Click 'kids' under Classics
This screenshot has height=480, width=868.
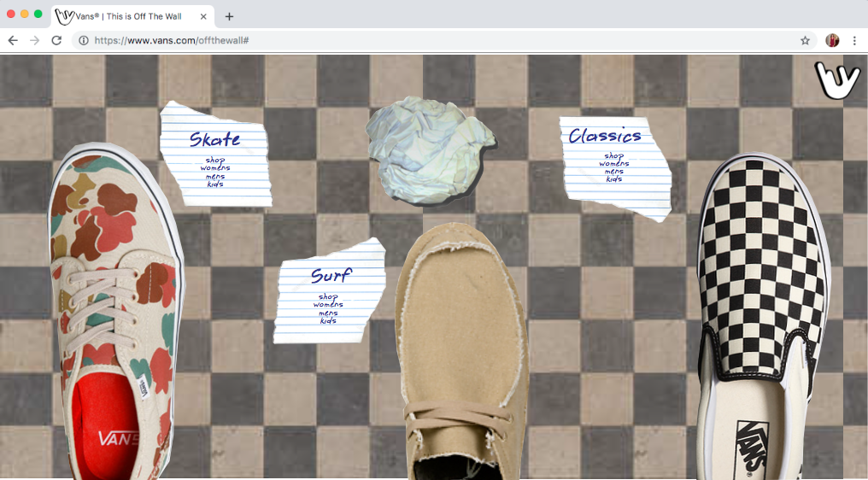click(614, 179)
